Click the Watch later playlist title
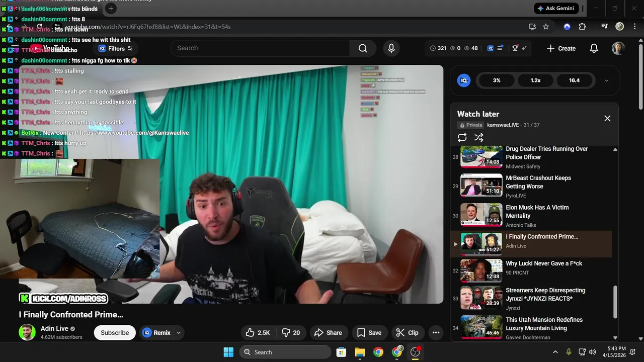Screen dimensions: 644x362 point(478,114)
